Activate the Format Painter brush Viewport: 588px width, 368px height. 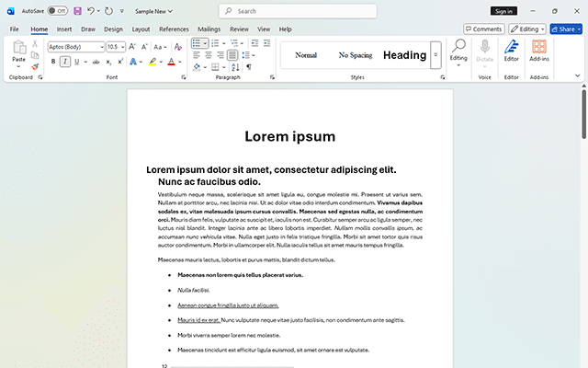click(35, 67)
